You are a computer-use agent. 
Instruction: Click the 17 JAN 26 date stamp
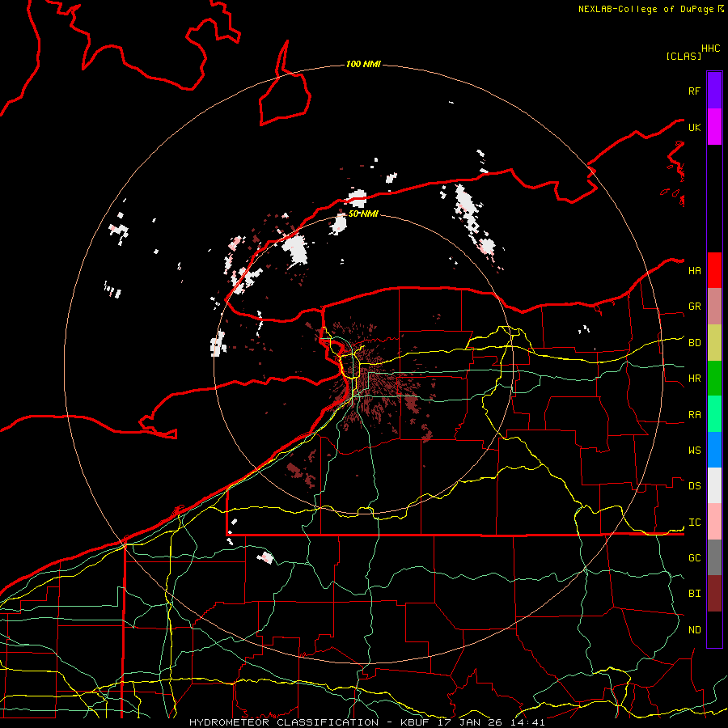pos(469,722)
